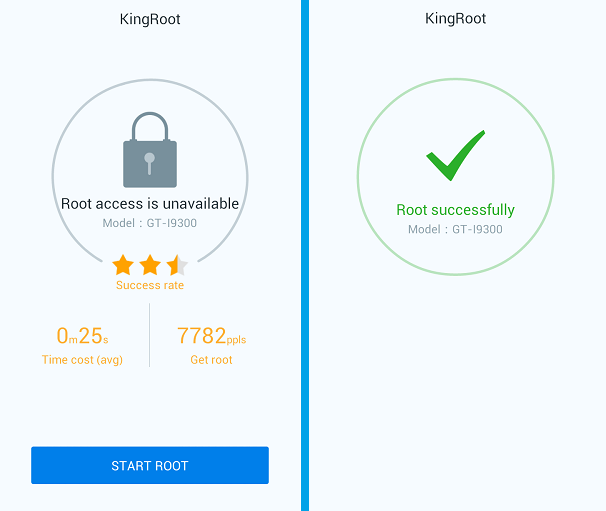Click the 'Root successfully' green text
The image size is (606, 511).
[455, 210]
